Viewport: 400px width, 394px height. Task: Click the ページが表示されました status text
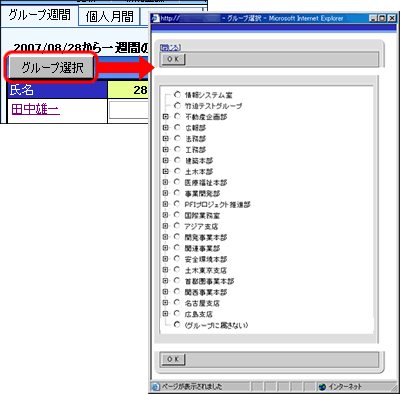point(192,387)
